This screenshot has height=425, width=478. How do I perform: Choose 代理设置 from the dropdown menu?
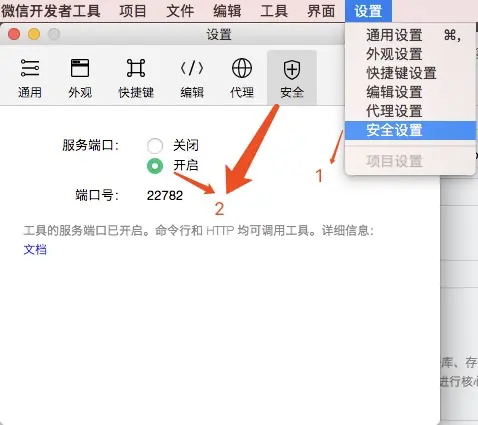tap(410, 111)
